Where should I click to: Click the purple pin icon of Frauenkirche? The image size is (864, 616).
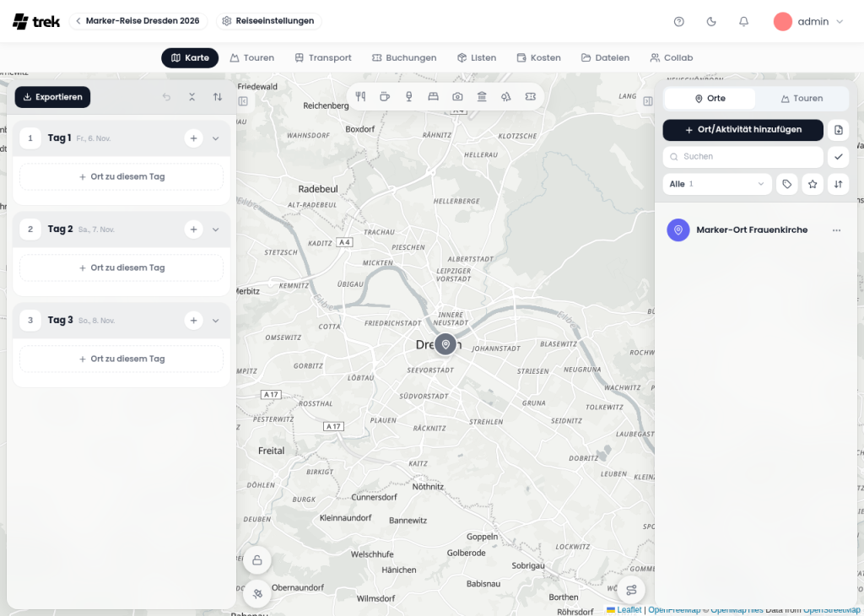(678, 230)
